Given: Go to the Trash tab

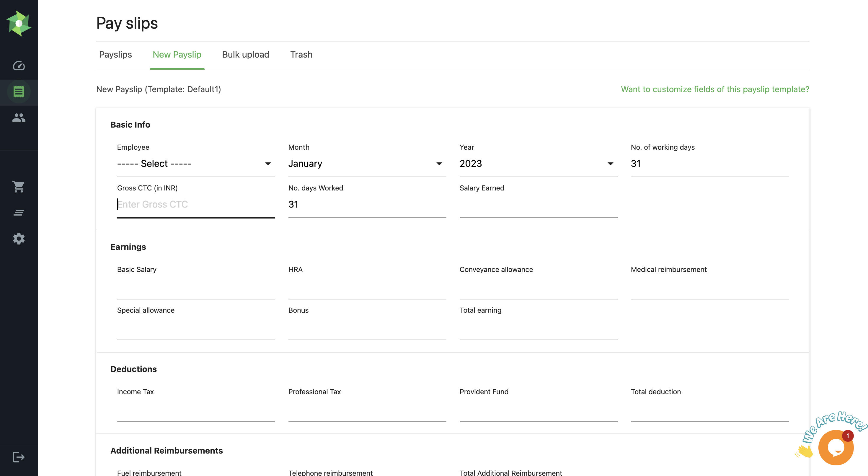Looking at the screenshot, I should (301, 55).
